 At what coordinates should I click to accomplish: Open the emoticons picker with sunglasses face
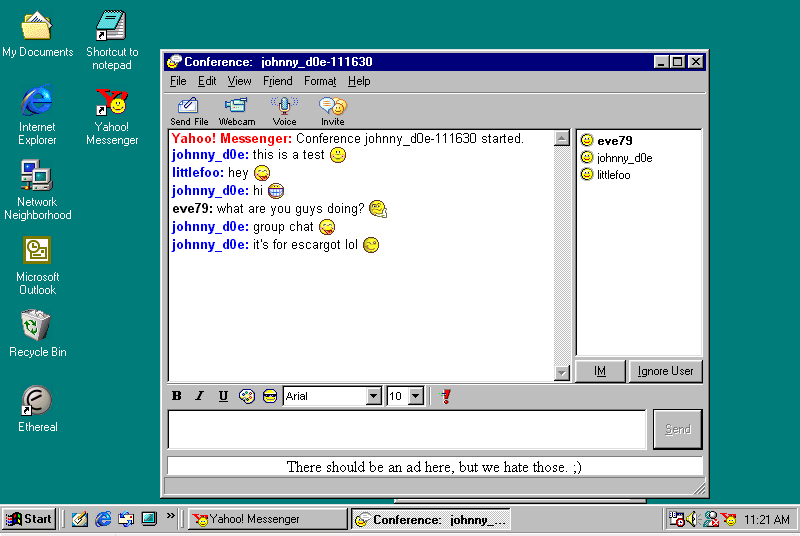point(270,396)
